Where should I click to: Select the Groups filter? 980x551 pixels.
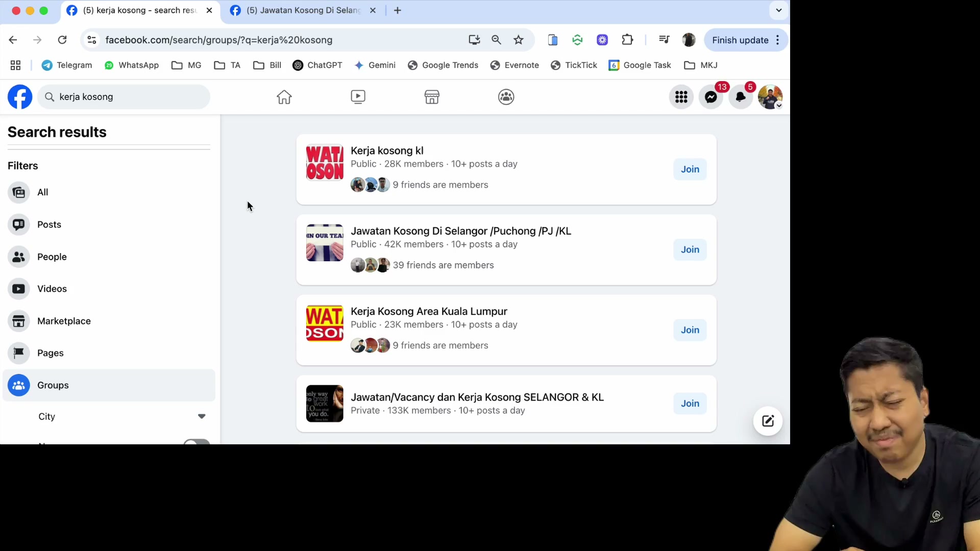point(109,385)
